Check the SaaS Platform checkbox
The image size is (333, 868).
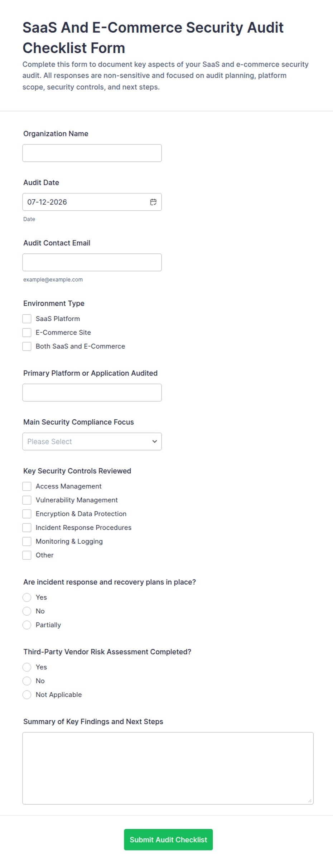tap(27, 319)
